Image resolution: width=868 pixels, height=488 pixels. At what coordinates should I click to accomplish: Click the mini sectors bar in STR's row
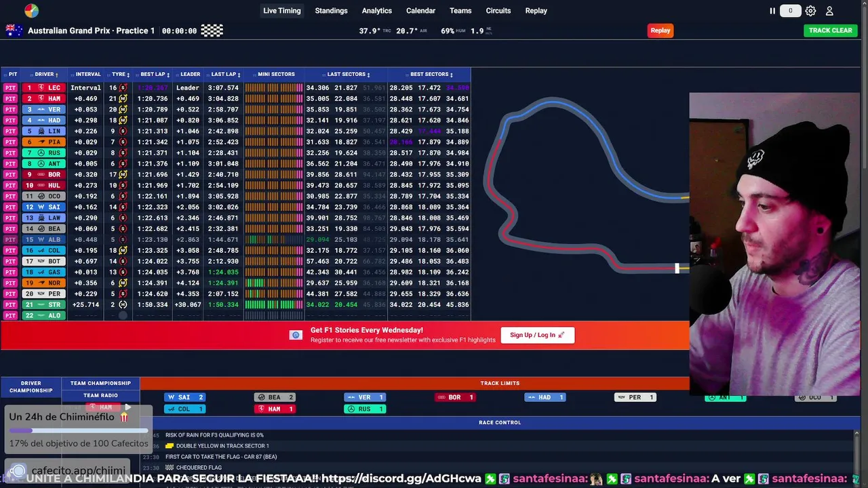pyautogui.click(x=274, y=305)
